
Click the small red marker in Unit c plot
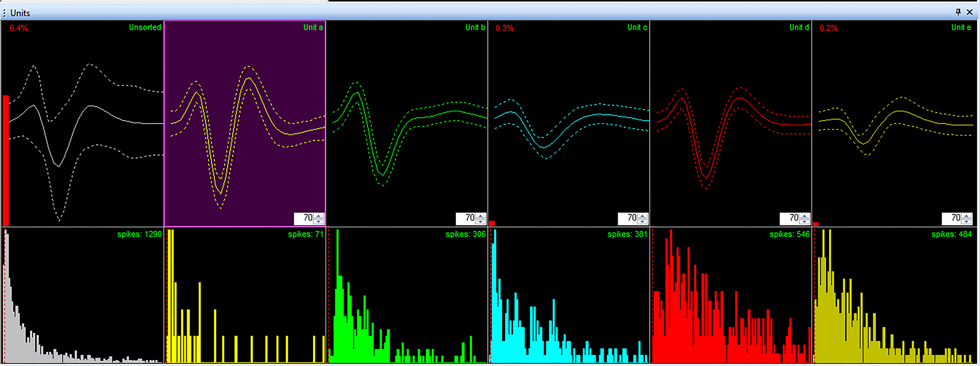492,223
